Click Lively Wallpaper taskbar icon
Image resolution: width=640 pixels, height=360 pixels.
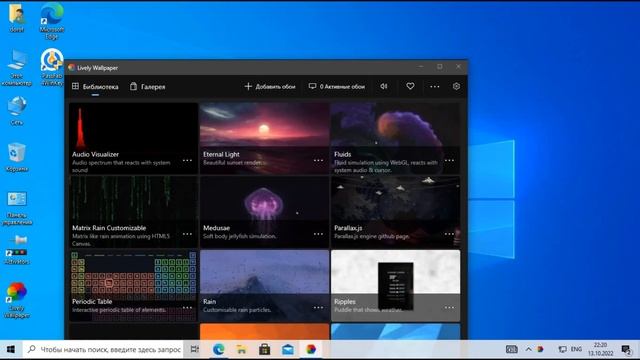point(311,349)
